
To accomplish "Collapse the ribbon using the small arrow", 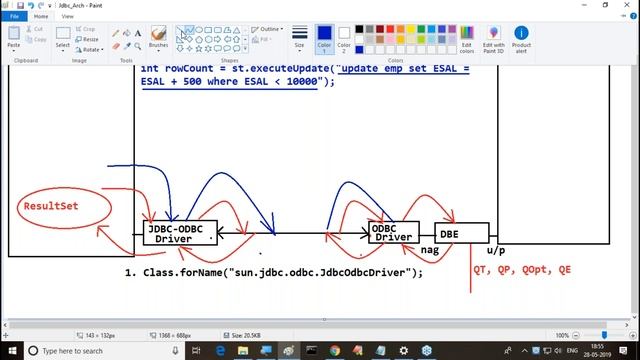I will point(624,16).
